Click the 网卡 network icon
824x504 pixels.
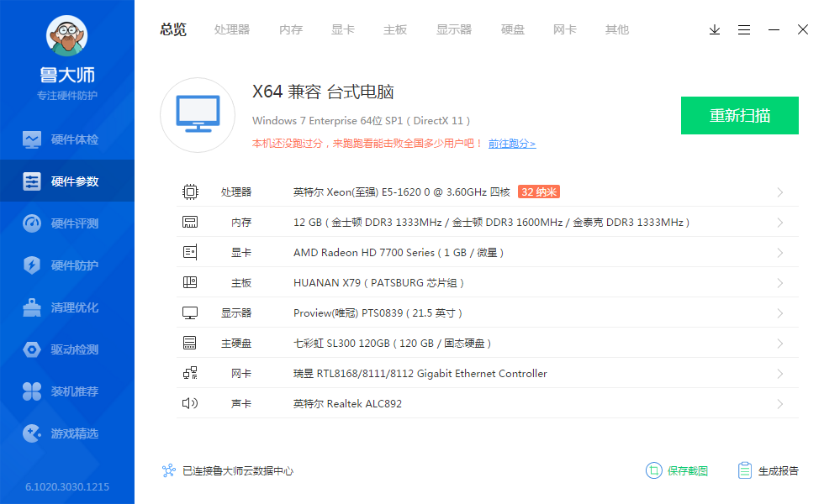(x=190, y=373)
